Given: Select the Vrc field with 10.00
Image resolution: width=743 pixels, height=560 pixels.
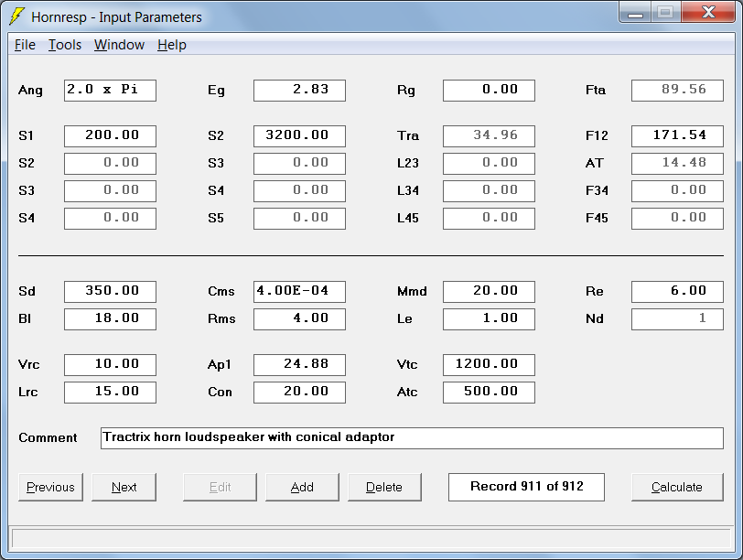Looking at the screenshot, I should click(110, 365).
